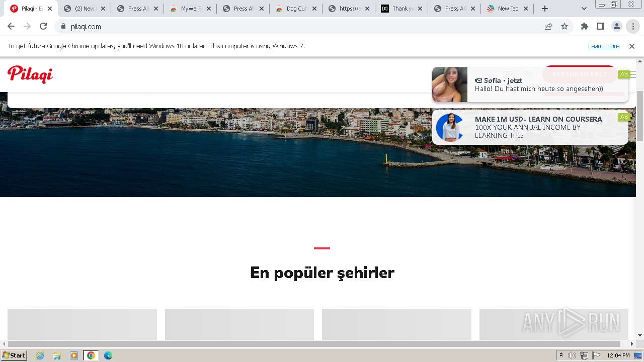The image size is (644, 362).
Task: Open the Windows Start menu
Action: click(x=14, y=355)
